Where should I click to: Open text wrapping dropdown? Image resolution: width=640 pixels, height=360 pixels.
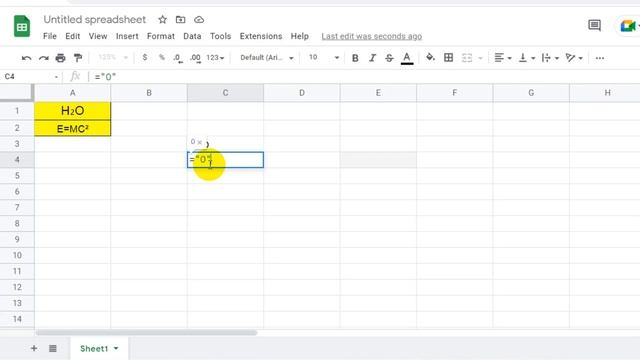tap(550, 58)
